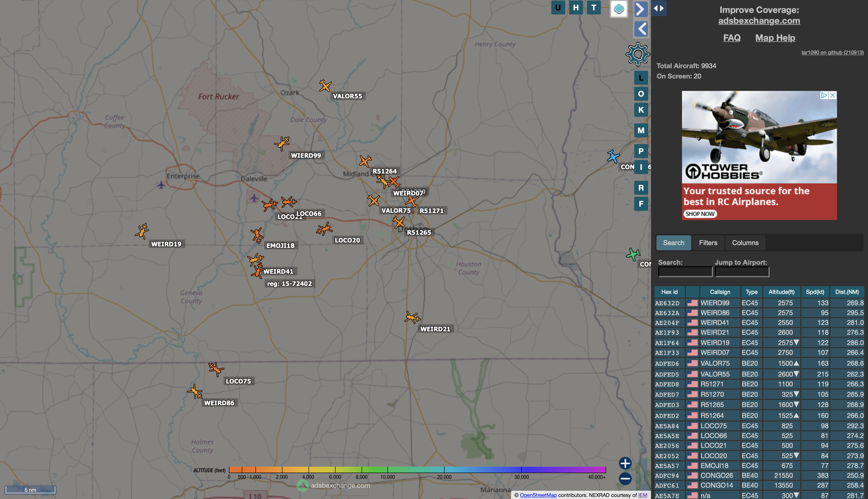This screenshot has width=868, height=499.
Task: Select the WEIRD21 helicopter icon
Action: point(412,317)
